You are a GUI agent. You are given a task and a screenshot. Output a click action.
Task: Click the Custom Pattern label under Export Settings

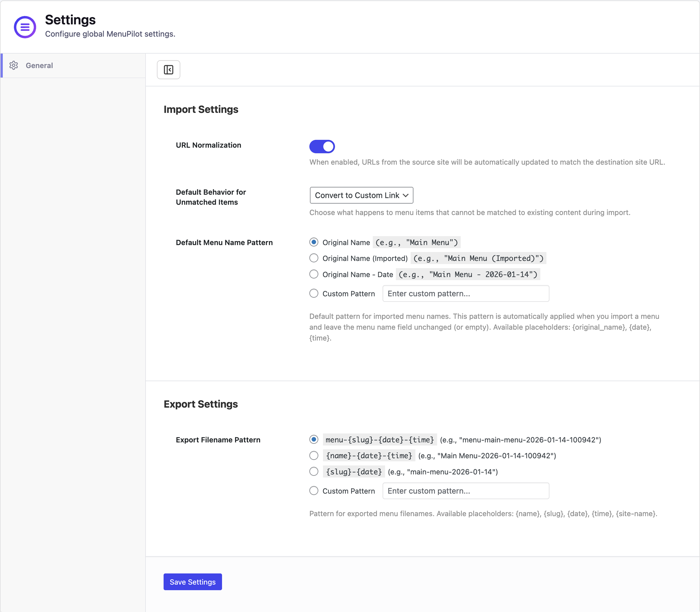pyautogui.click(x=348, y=491)
